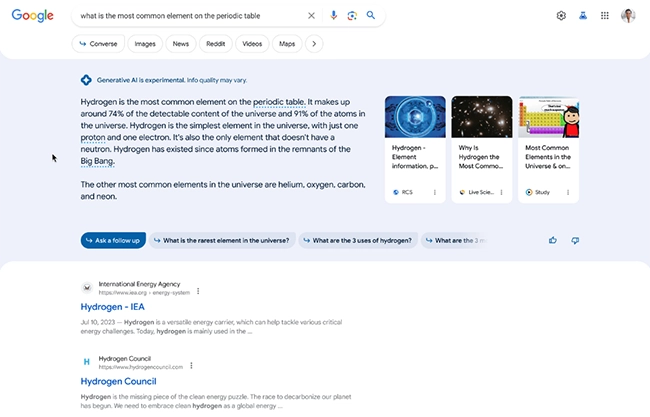Screen dimensions: 650x417
Task: Select the News filter chip
Action: click(x=181, y=44)
